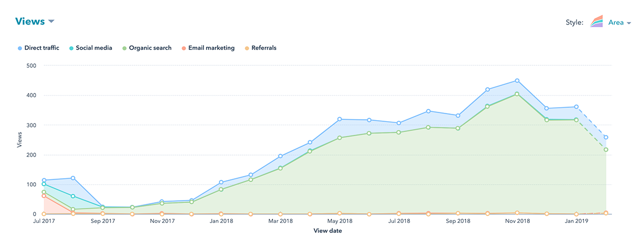Select Organic search point at May 2018

point(339,138)
